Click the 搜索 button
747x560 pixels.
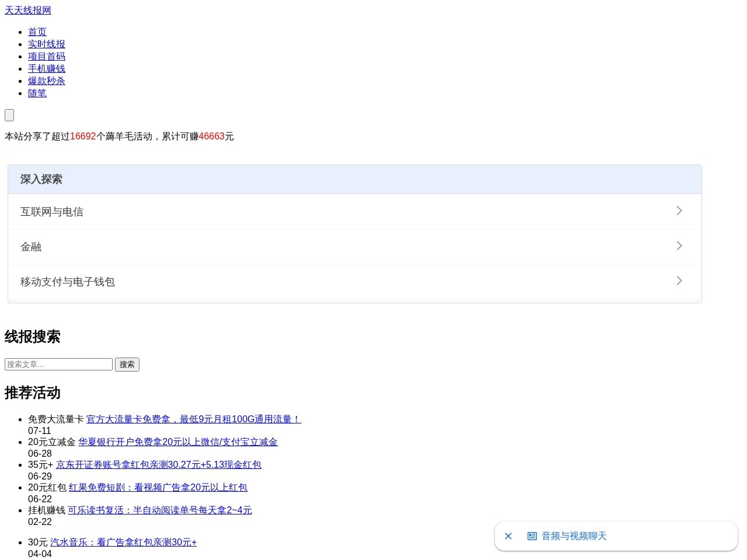point(127,365)
